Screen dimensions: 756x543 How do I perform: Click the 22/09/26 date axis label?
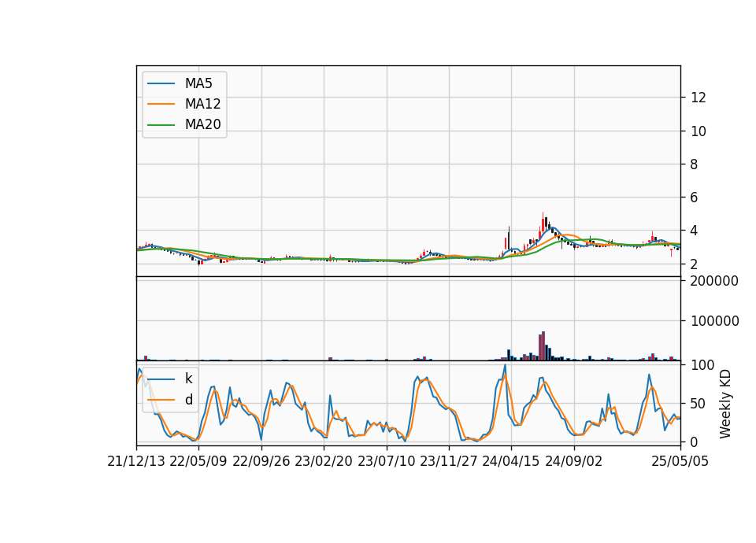pos(261,461)
